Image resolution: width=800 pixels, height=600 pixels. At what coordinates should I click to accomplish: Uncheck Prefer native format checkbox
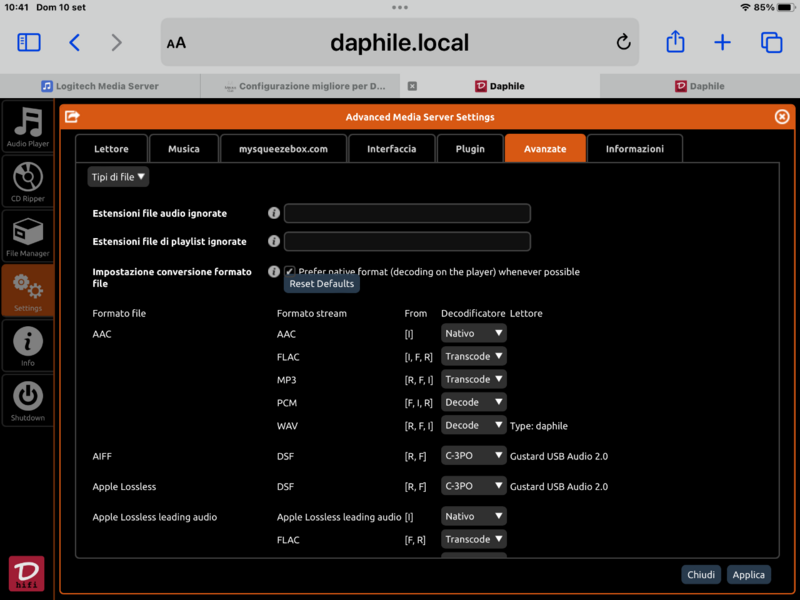coord(289,272)
